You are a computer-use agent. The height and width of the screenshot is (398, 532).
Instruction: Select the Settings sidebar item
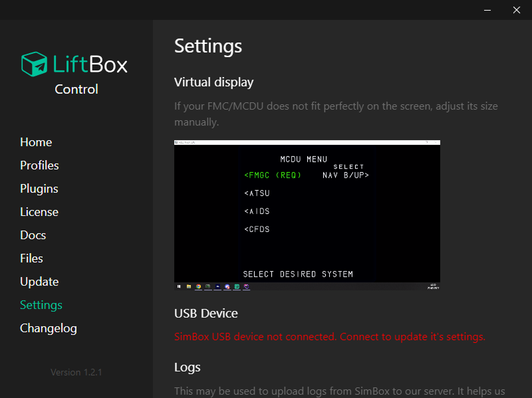(41, 305)
